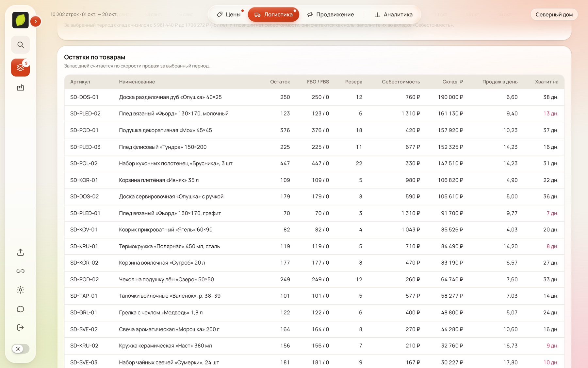Sort by Продаж в день column header
Image resolution: width=588 pixels, height=368 pixels.
pos(500,82)
